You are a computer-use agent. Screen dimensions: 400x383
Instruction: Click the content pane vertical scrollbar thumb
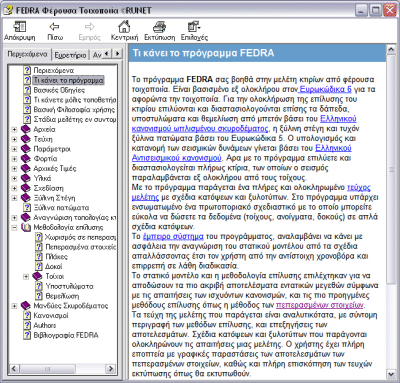(x=391, y=170)
